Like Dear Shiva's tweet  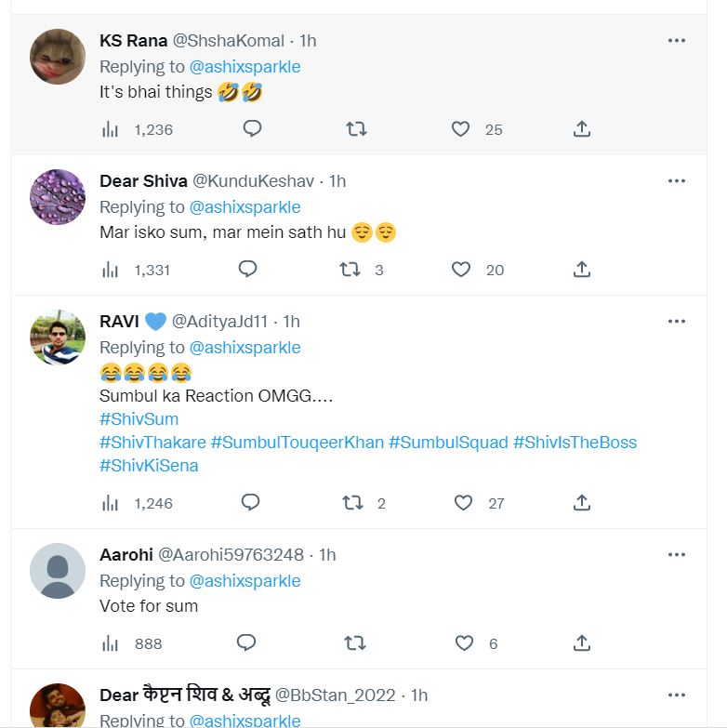click(460, 270)
